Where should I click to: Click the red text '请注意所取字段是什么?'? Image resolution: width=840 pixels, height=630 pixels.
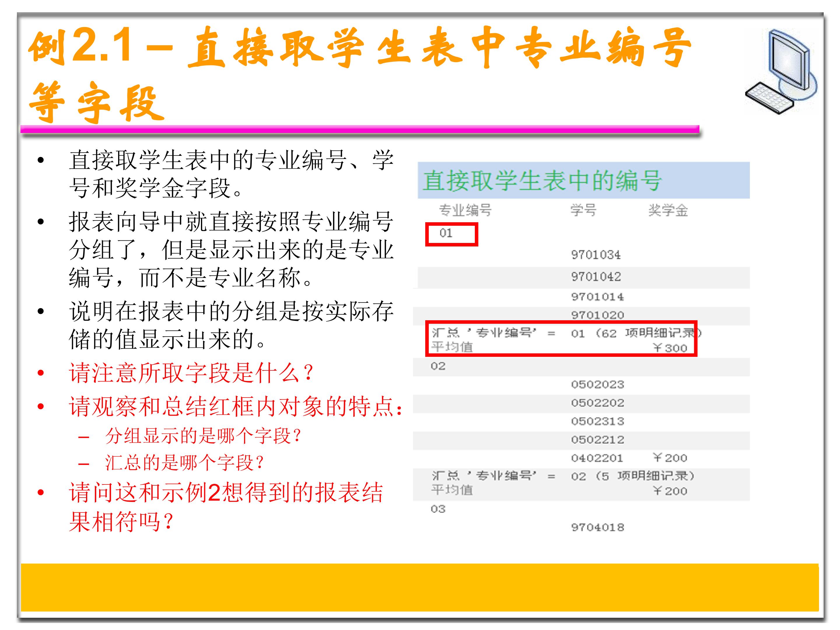point(191,372)
